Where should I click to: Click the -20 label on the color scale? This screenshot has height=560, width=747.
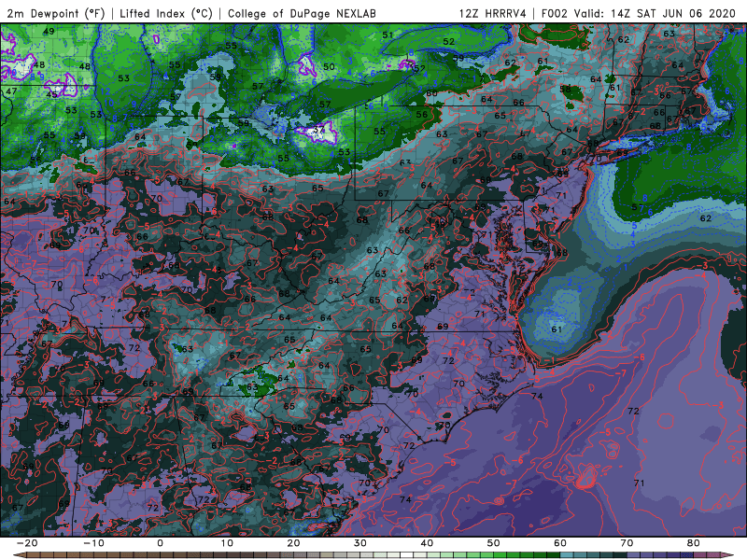27,543
